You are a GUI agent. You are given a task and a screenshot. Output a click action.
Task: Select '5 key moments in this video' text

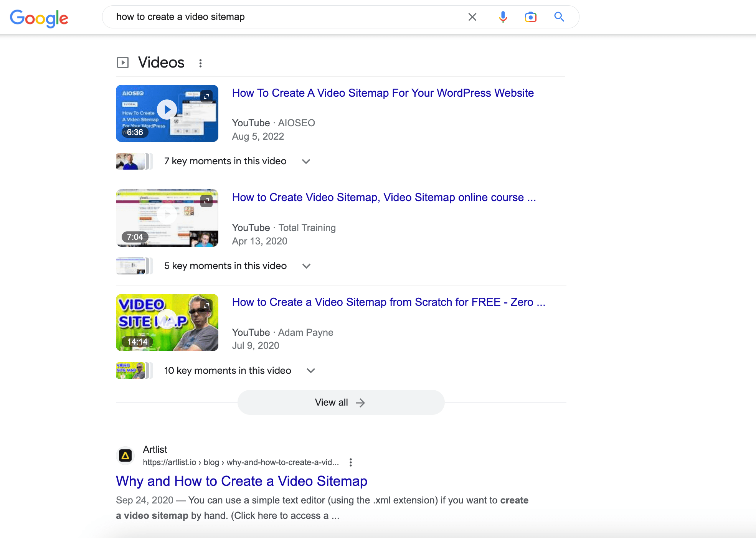(226, 266)
